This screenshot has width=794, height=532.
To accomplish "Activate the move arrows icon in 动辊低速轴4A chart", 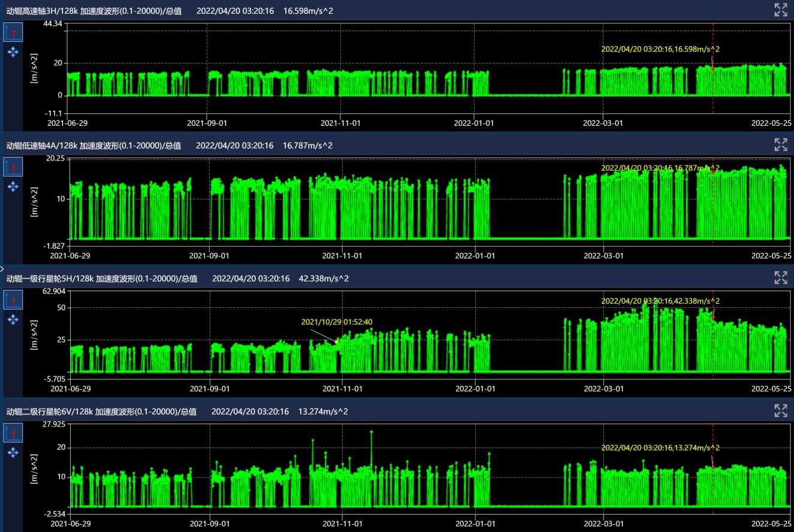I will click(13, 187).
